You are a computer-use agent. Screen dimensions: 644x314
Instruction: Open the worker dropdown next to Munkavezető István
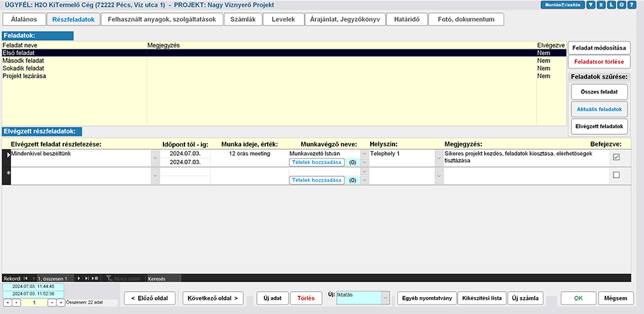click(364, 153)
